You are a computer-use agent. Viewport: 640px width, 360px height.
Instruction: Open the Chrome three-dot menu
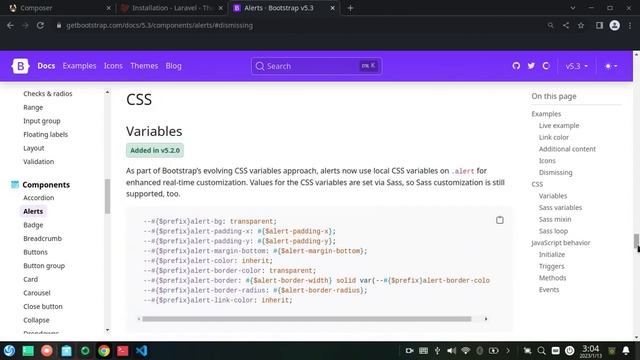pos(630,25)
